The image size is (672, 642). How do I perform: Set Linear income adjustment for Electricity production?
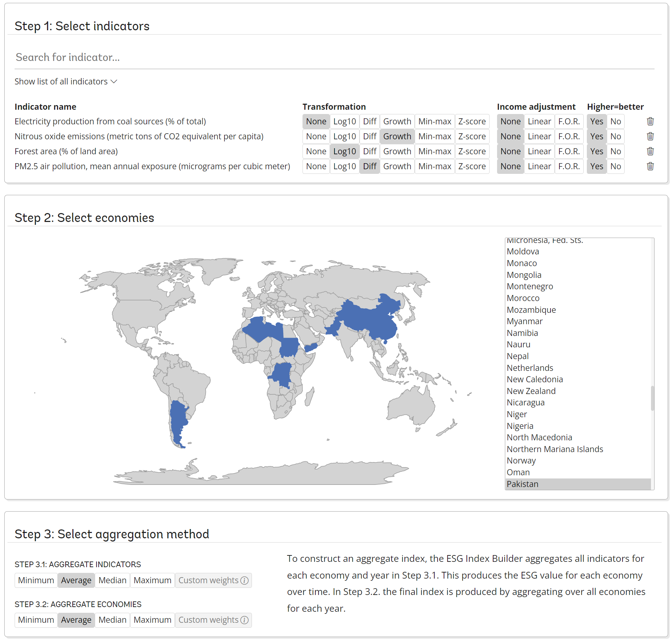pyautogui.click(x=539, y=121)
